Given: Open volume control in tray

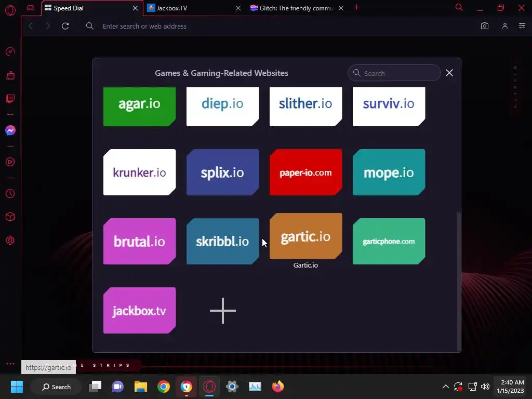Looking at the screenshot, I should (485, 387).
